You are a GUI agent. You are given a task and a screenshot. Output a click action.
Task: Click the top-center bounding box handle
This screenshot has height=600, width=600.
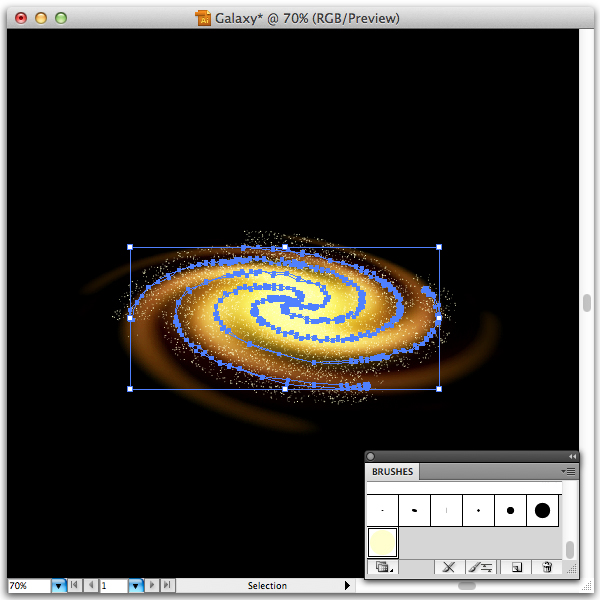[285, 247]
